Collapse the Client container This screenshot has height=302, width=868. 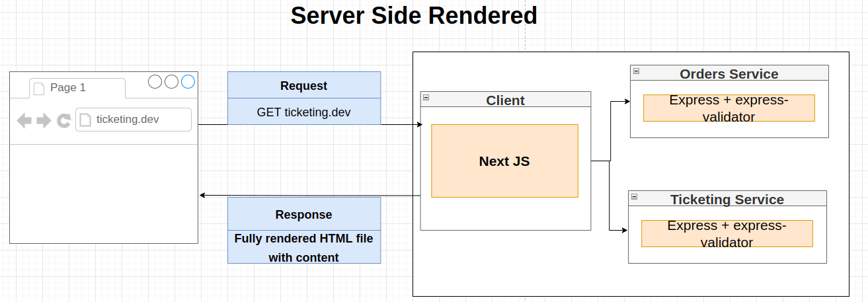[x=426, y=98]
